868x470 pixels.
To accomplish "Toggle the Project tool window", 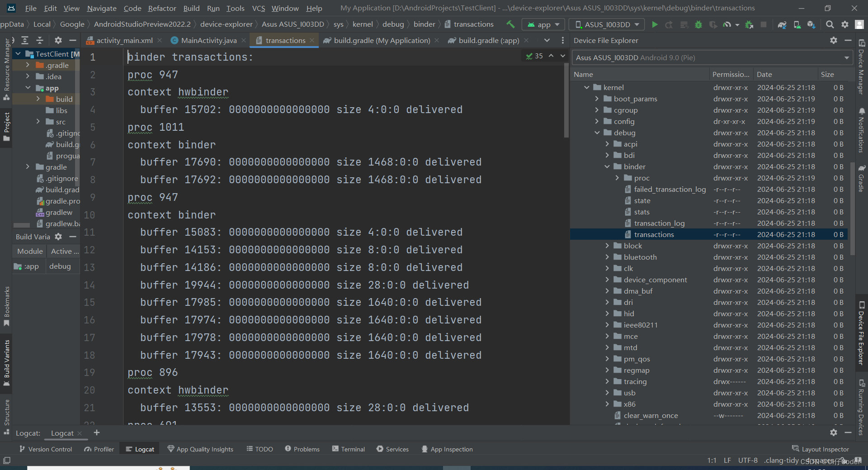I will pos(6,127).
